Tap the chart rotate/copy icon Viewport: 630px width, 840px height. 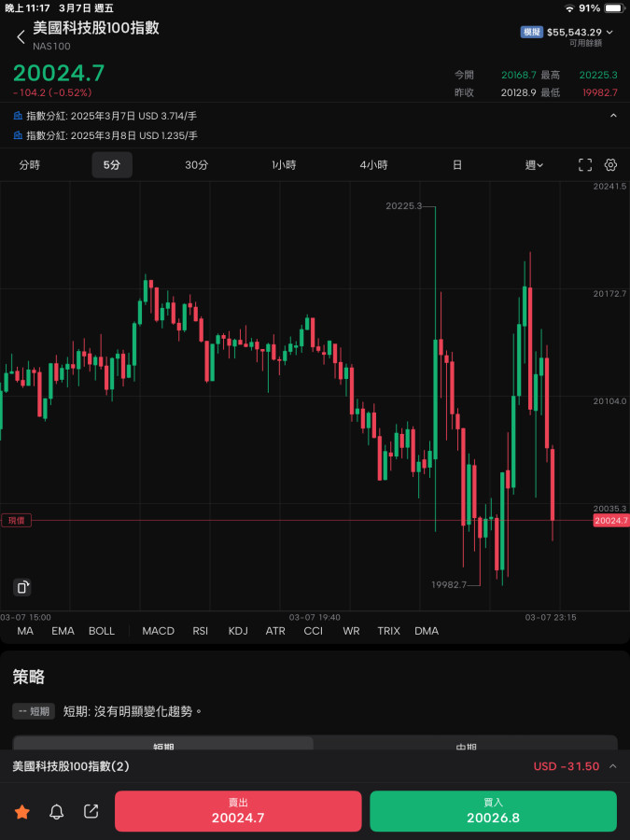22,587
